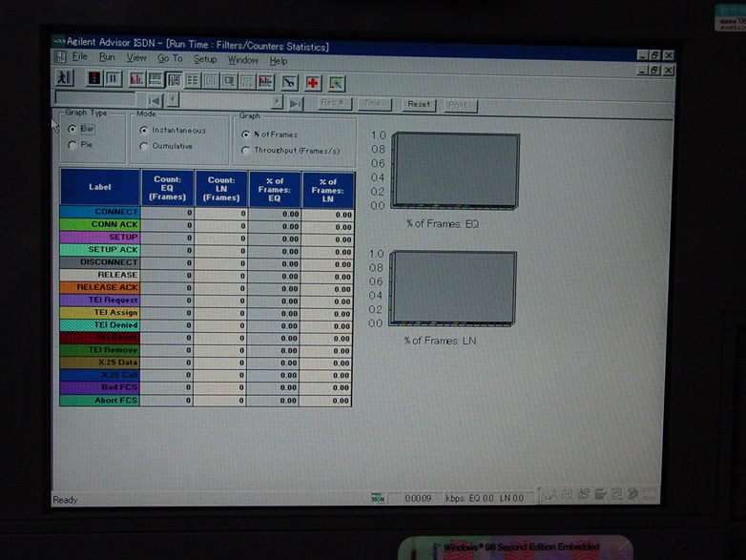Select % of Frames graph option

pyautogui.click(x=269, y=135)
